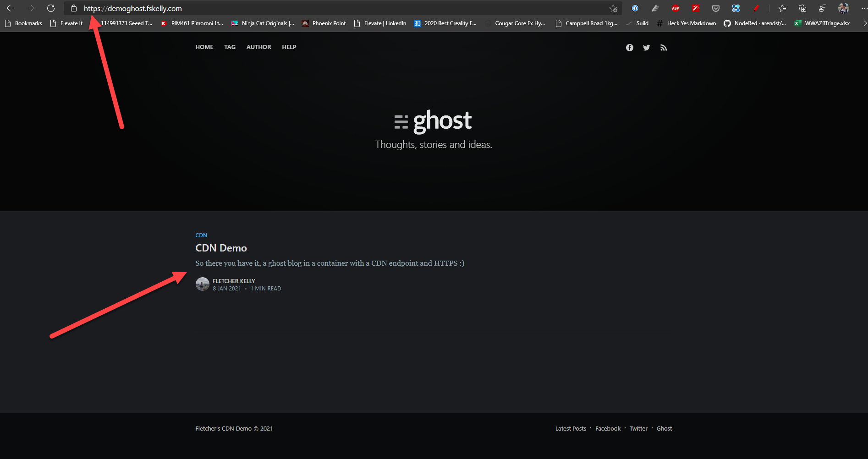Click footer Twitter link

pyautogui.click(x=638, y=429)
